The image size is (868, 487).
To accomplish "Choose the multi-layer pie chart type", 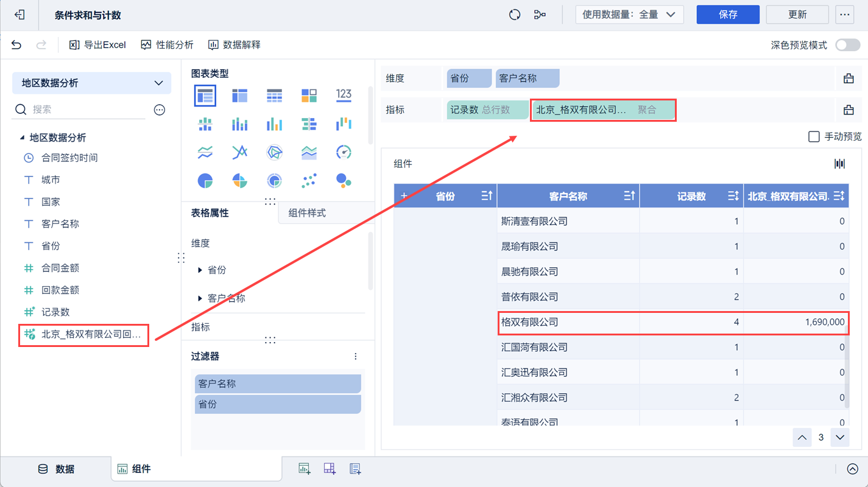I will (x=274, y=181).
